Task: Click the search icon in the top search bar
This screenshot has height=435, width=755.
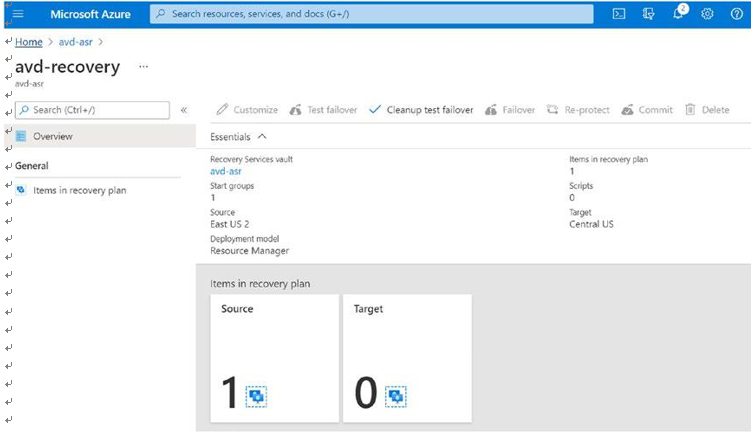Action: coord(161,14)
